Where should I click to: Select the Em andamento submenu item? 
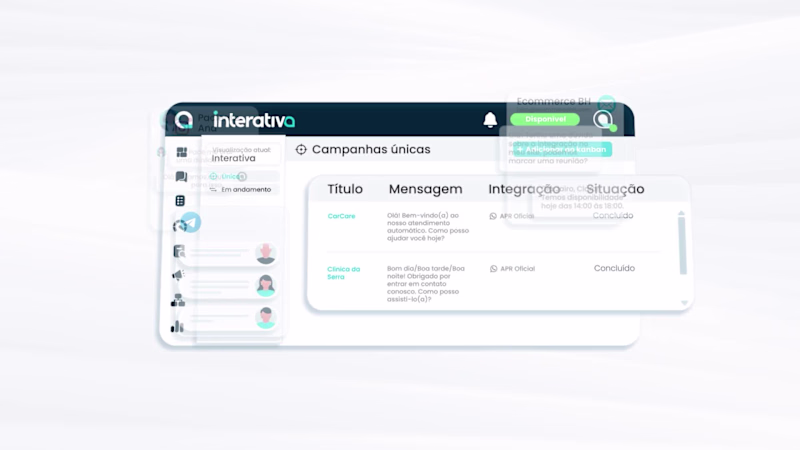coord(244,189)
